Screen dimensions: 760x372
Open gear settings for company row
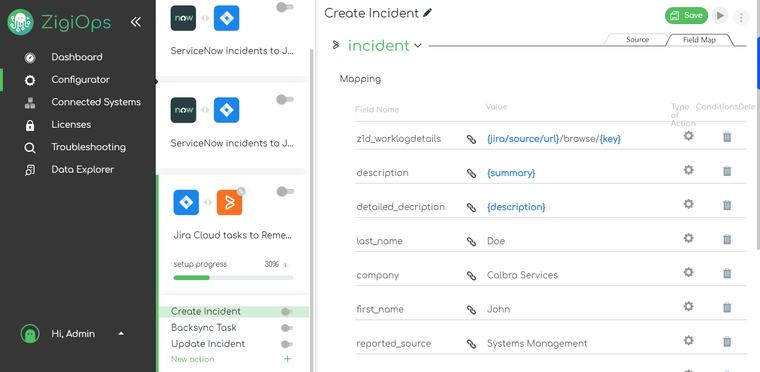(x=688, y=272)
